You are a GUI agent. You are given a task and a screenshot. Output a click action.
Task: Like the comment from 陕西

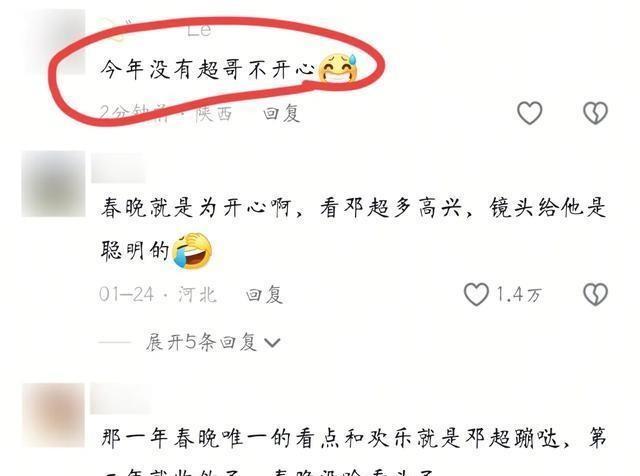(x=529, y=112)
